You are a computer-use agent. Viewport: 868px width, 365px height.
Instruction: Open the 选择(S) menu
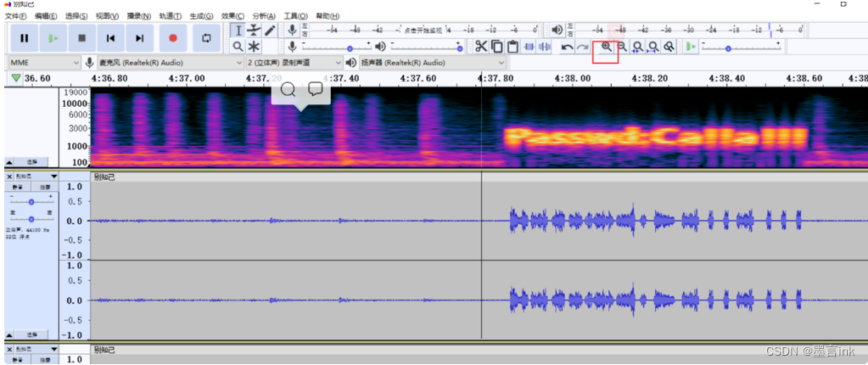(x=76, y=16)
